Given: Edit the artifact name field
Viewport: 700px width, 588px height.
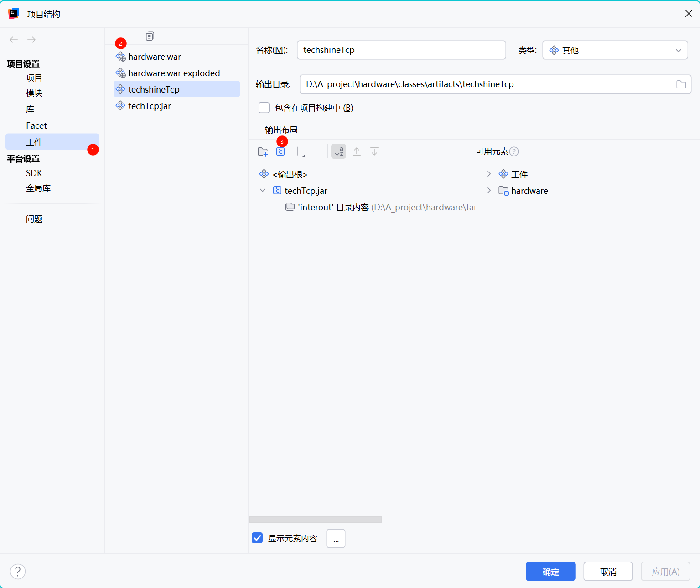Looking at the screenshot, I should pyautogui.click(x=401, y=50).
